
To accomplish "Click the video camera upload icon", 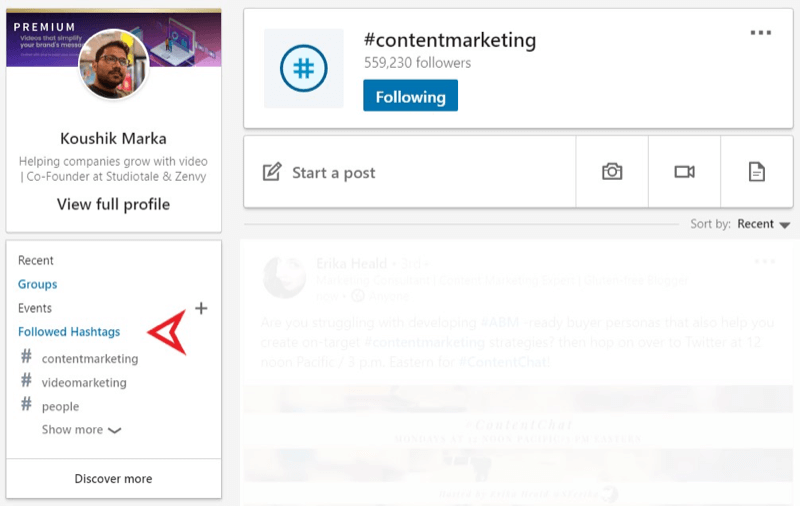I will point(684,172).
